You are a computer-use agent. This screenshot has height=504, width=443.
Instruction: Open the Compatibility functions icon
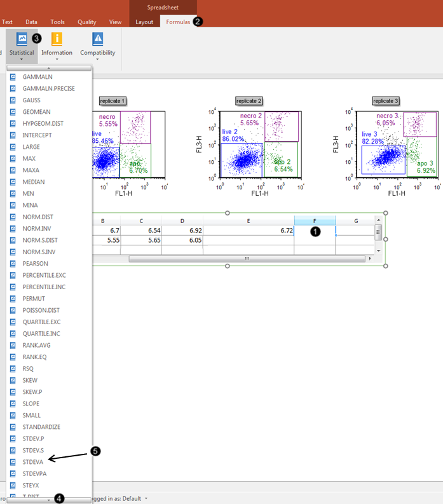(97, 40)
